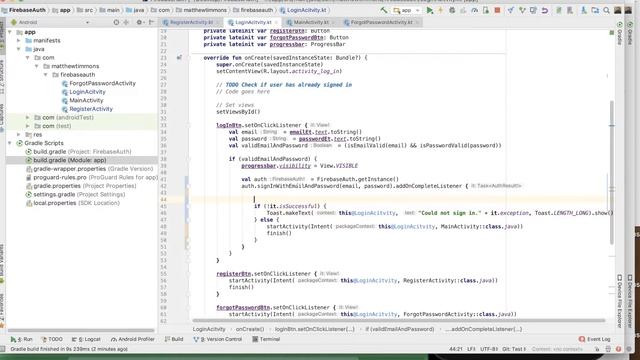Open the Build tool window
Viewport: 640px width, 360px height.
pos(174,339)
